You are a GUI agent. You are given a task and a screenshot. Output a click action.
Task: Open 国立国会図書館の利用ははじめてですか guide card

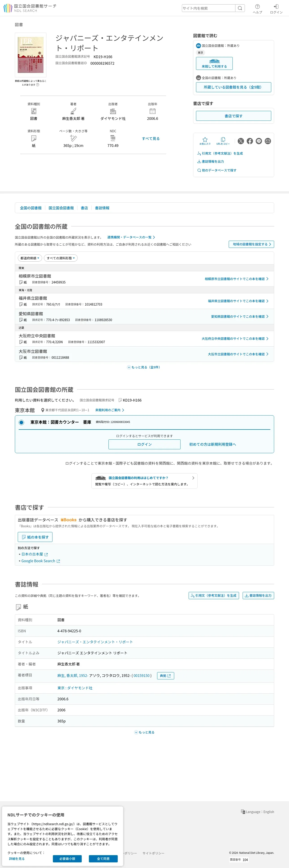pos(144,481)
